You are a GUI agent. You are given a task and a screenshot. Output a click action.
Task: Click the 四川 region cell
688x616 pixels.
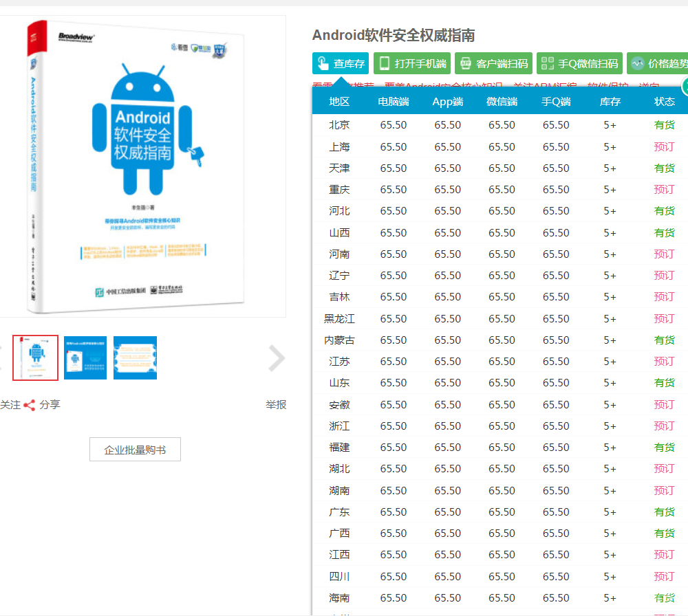click(x=339, y=577)
